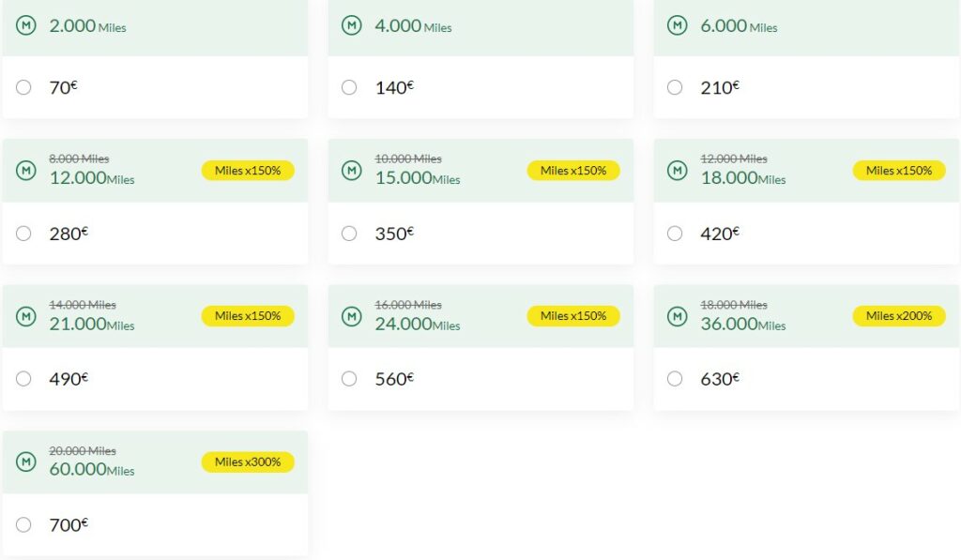Pick the 350€ radio option
This screenshot has height=560, width=961.
(x=349, y=234)
